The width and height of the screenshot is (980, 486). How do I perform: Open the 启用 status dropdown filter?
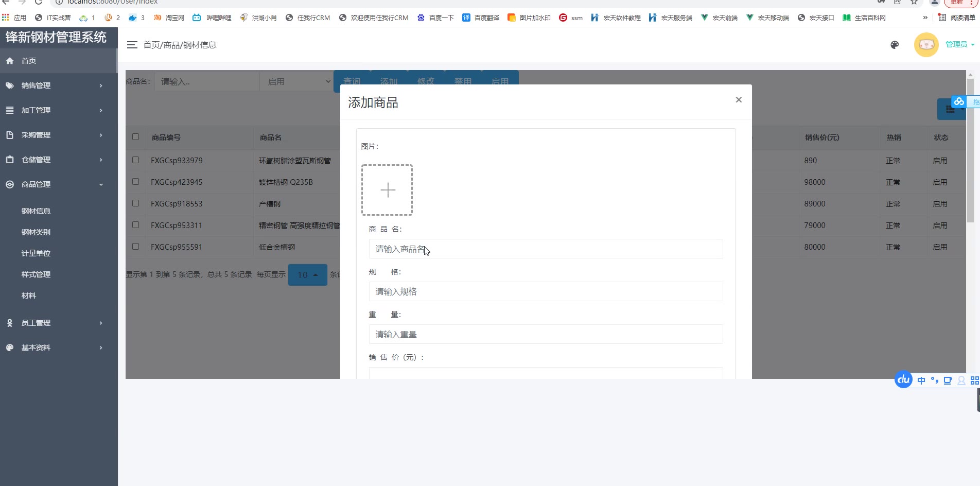point(297,81)
